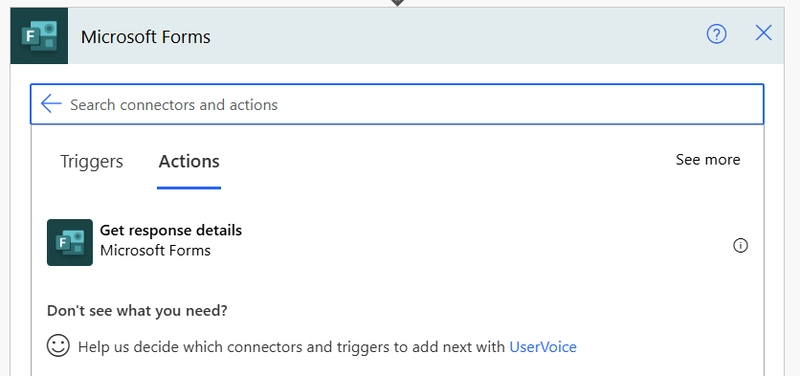Click the smiley face feedback icon
Viewport: 800px width, 376px height.
point(58,346)
